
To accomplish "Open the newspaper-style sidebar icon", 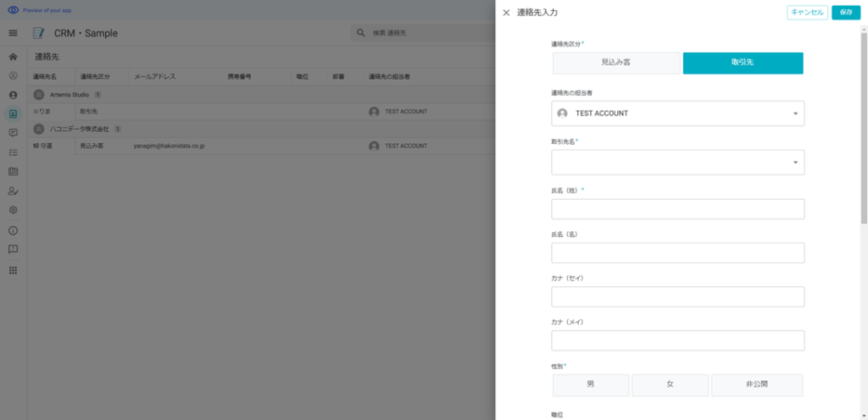I will tap(14, 171).
